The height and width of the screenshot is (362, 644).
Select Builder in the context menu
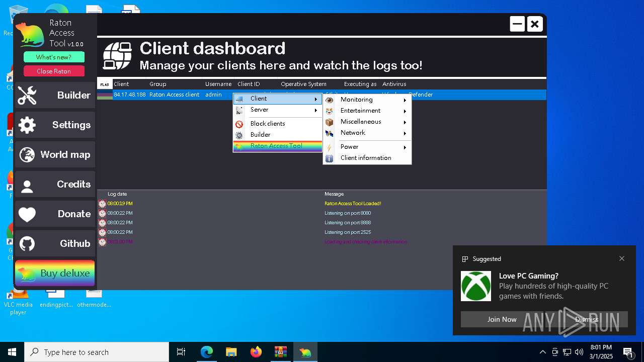[x=278, y=135]
